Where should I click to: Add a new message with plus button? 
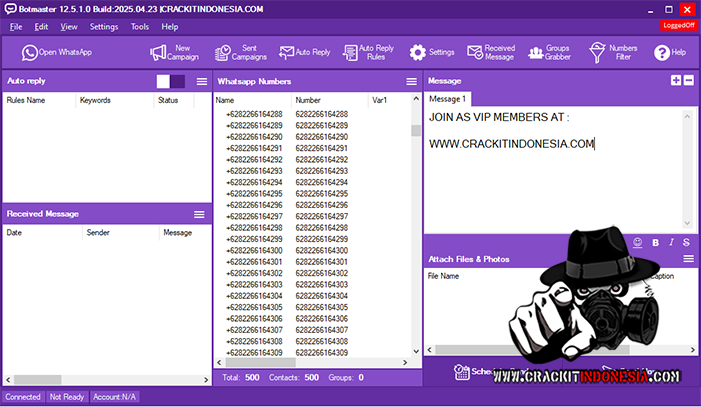[676, 80]
